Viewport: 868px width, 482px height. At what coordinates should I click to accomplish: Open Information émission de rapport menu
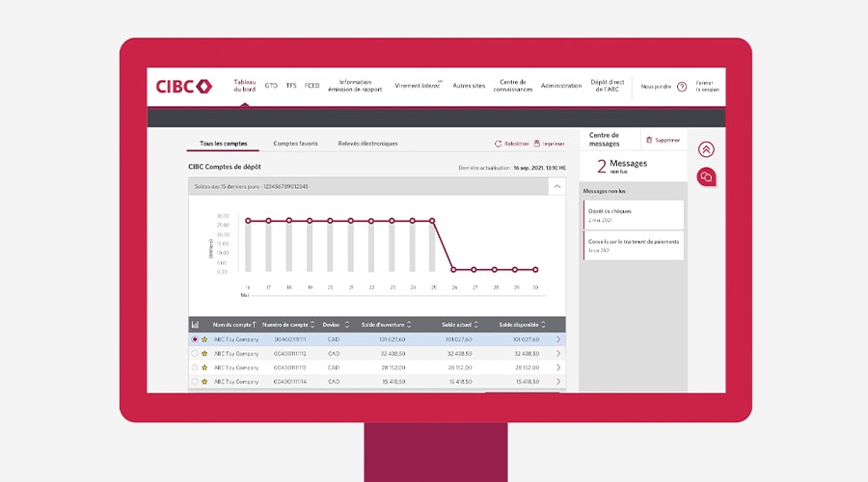click(355, 86)
